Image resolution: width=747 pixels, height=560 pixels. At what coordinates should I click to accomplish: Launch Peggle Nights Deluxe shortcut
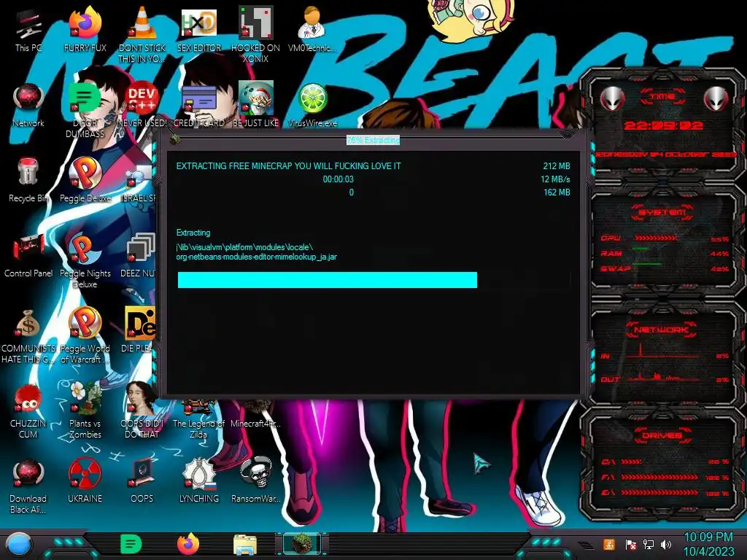tap(85, 249)
